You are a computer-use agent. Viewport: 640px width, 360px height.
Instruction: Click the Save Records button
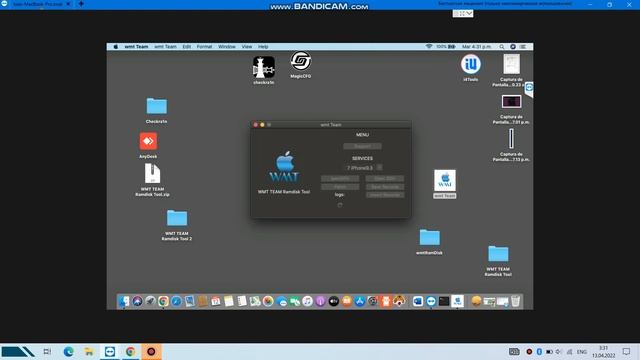[x=385, y=187]
